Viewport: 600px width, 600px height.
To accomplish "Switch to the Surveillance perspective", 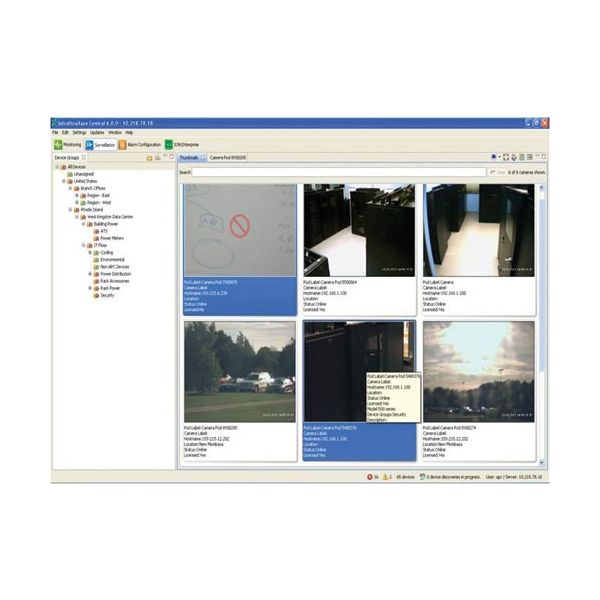I will coord(100,145).
